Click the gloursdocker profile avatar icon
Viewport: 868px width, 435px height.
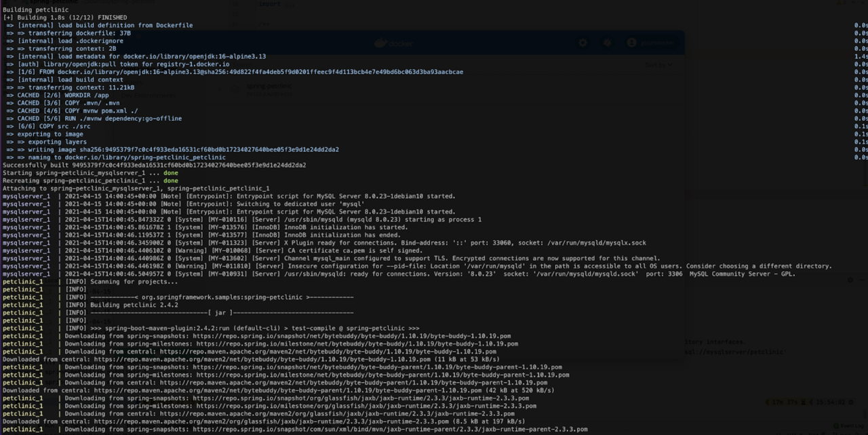pyautogui.click(x=632, y=43)
